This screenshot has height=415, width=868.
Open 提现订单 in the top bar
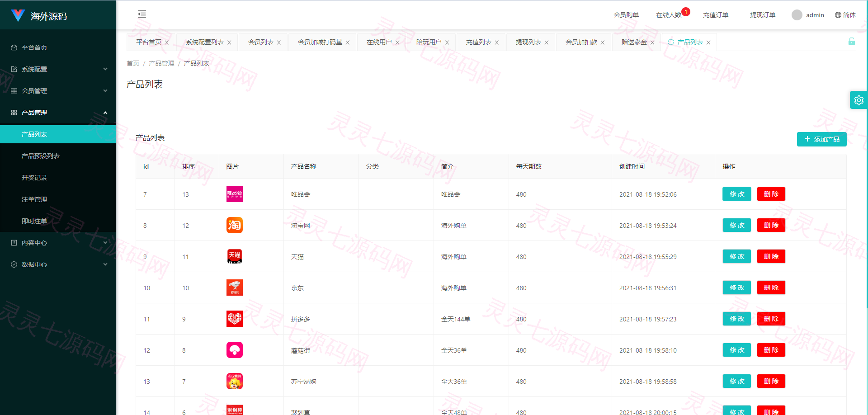(x=763, y=15)
